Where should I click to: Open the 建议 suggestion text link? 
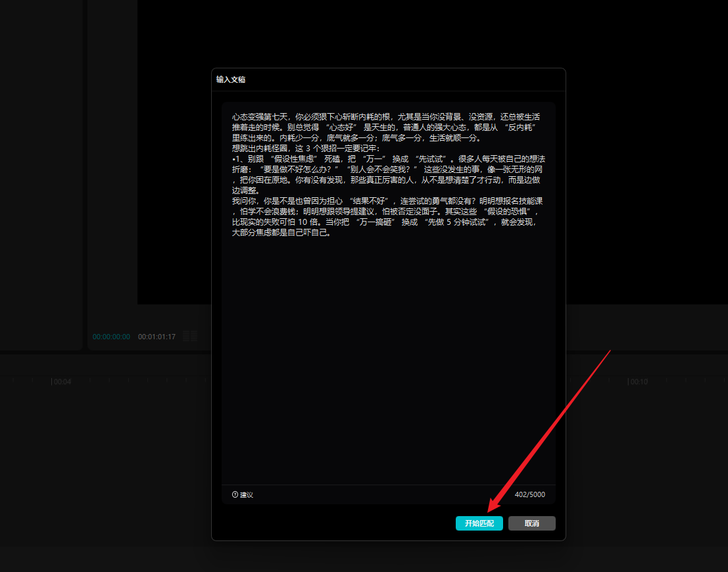coord(247,494)
